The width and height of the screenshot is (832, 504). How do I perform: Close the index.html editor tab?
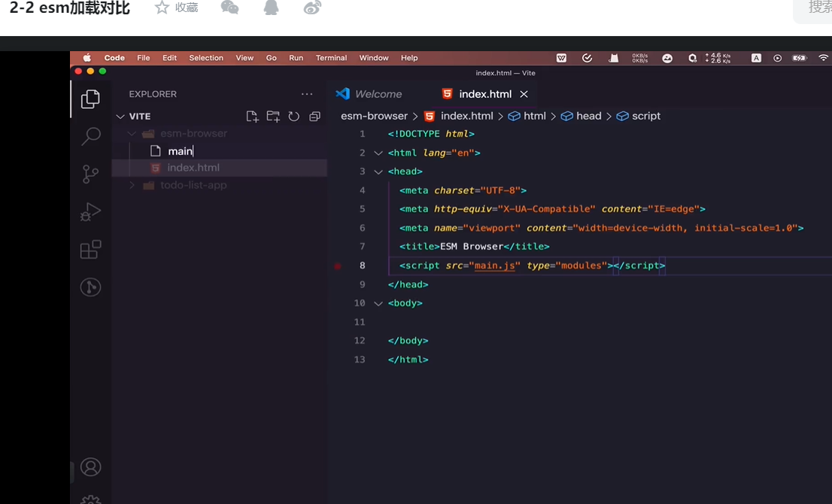pyautogui.click(x=524, y=94)
